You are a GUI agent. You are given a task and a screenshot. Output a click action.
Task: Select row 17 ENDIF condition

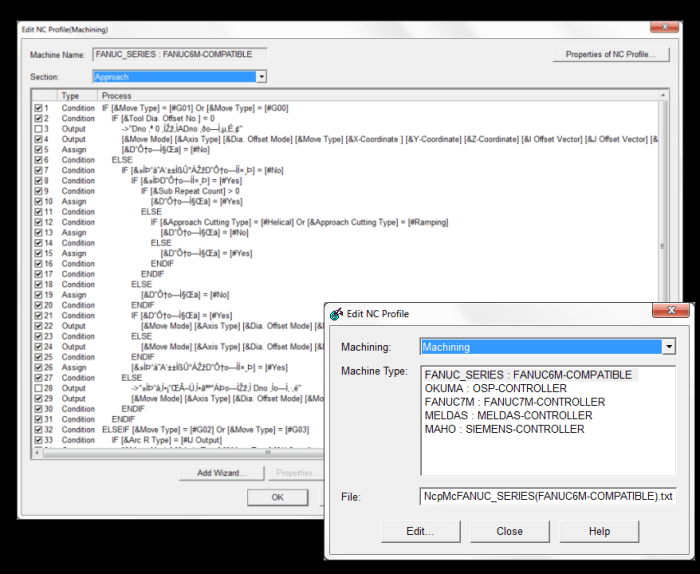pos(153,274)
